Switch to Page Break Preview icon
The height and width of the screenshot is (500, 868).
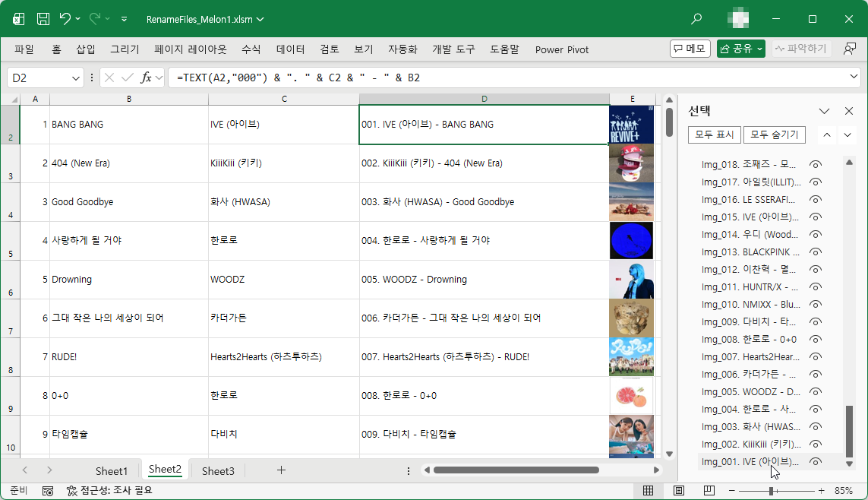pyautogui.click(x=709, y=491)
